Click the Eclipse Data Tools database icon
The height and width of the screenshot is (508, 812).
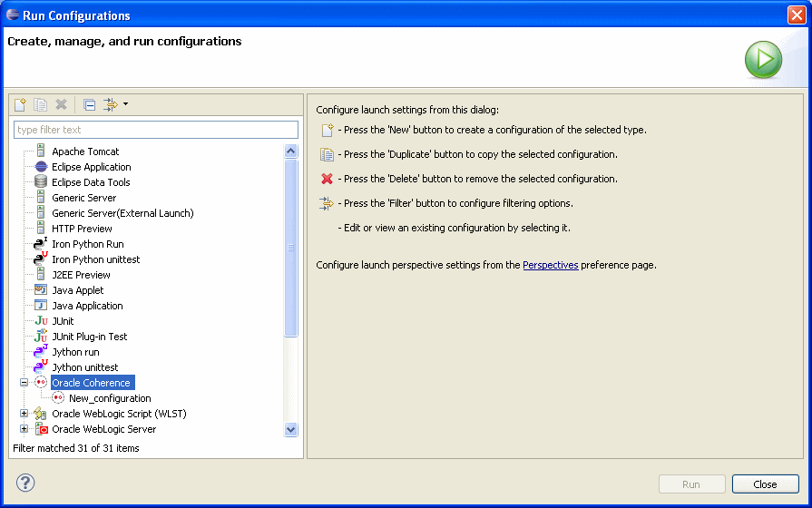(41, 181)
